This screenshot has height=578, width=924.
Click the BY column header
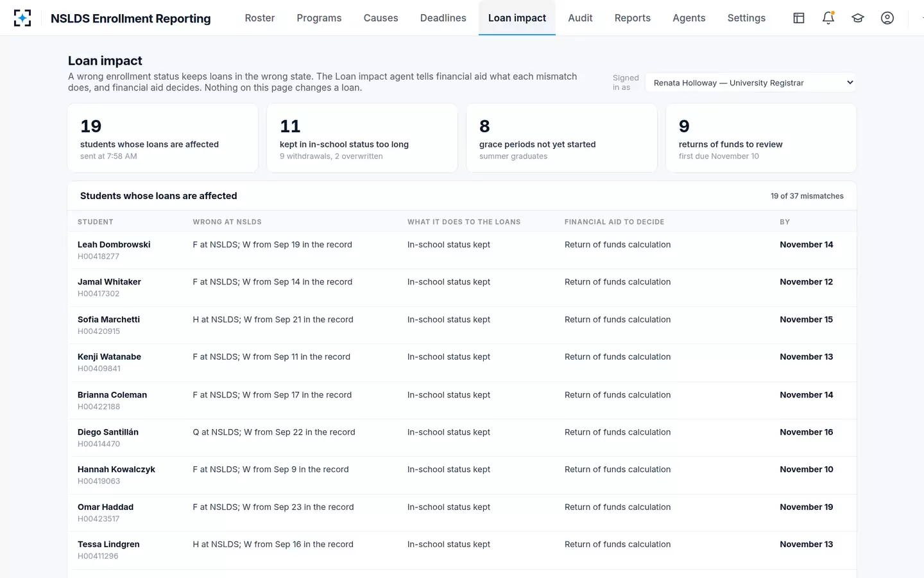click(785, 222)
